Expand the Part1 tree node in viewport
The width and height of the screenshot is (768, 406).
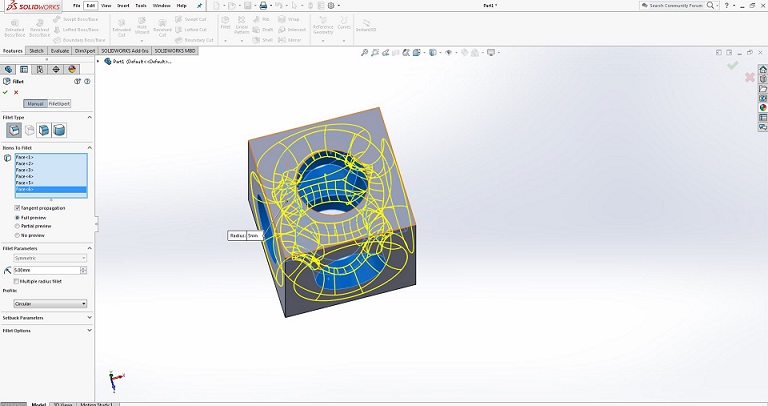tap(98, 61)
